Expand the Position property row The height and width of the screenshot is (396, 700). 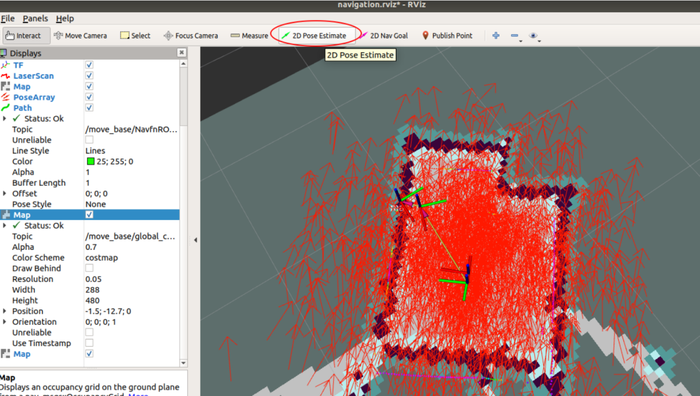(4, 311)
